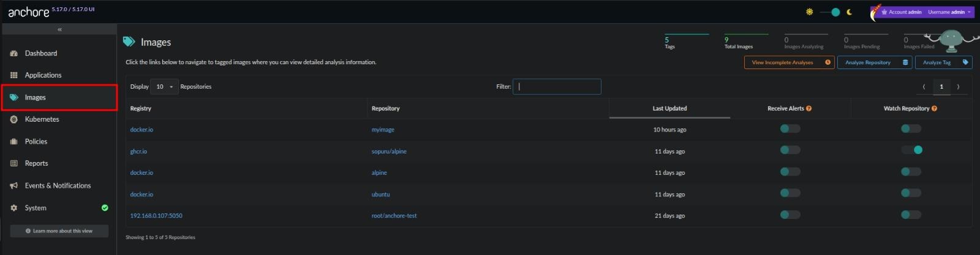Open the Account admin user menu

pos(922,12)
